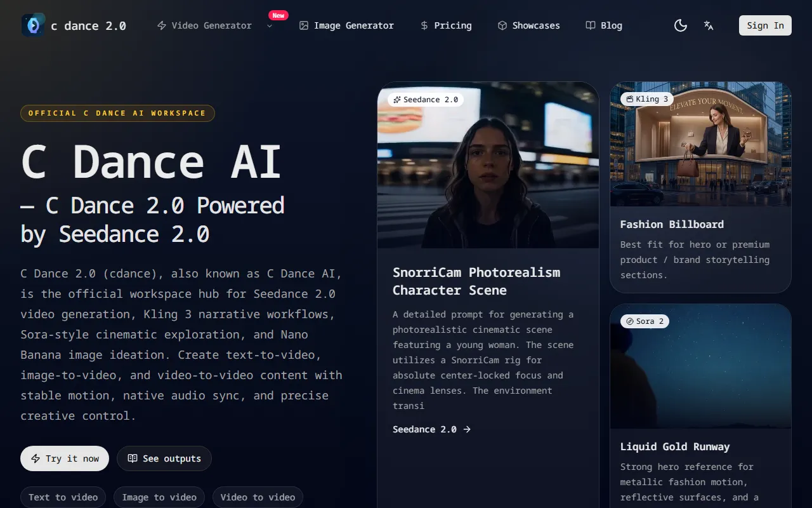Click the Kling 3 badge icon
The image size is (812, 508).
pyautogui.click(x=629, y=99)
